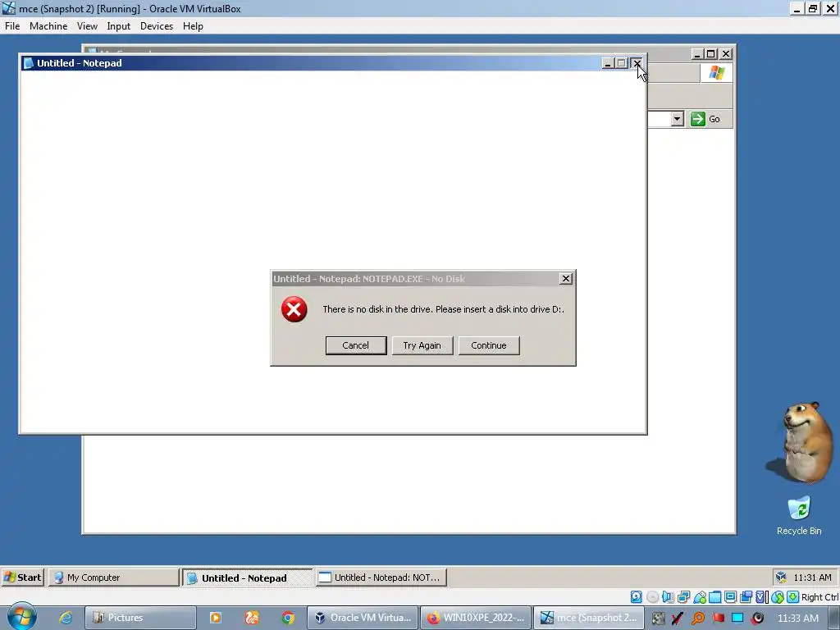
Task: Open the media player host taskbar icon
Action: coord(216,618)
